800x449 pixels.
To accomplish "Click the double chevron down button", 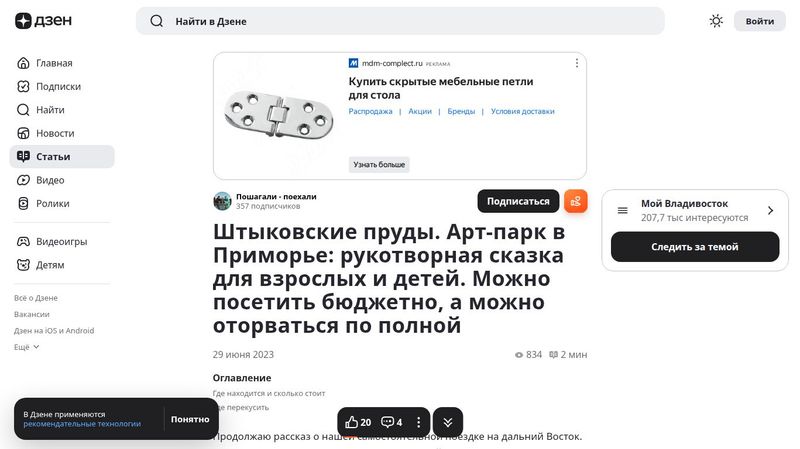I will tap(447, 422).
